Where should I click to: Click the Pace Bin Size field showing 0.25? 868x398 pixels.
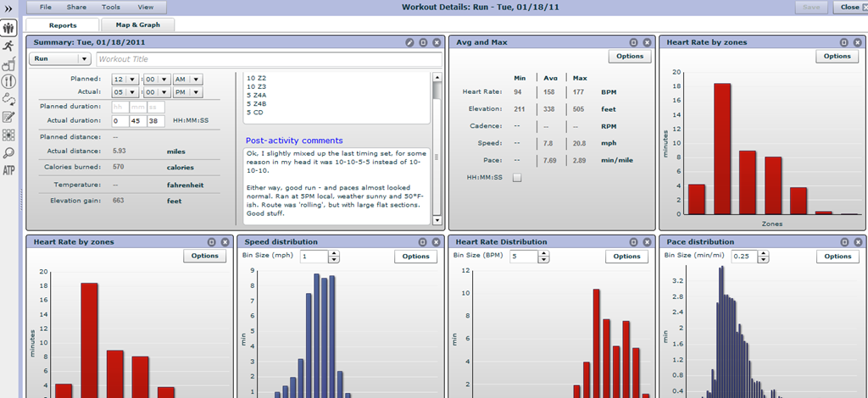coord(744,257)
